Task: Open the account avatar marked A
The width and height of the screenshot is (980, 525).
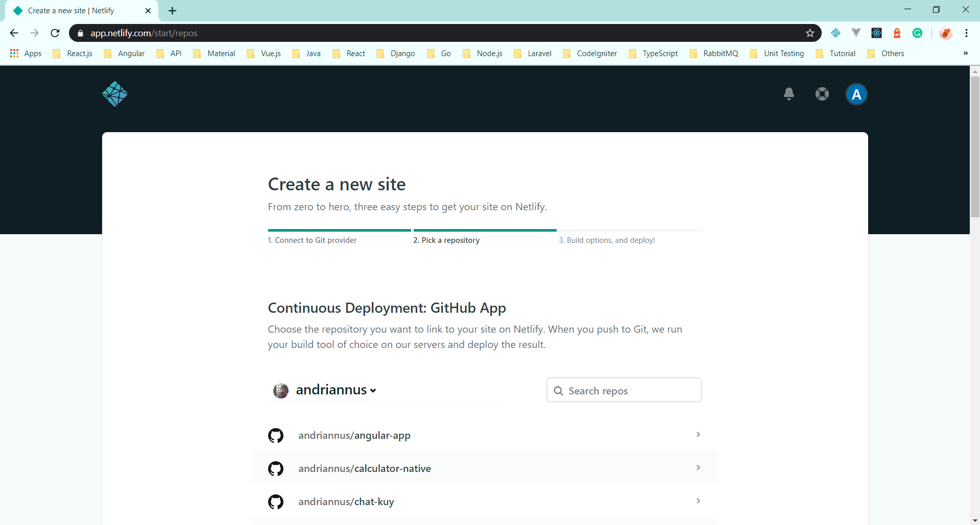Action: coord(856,94)
